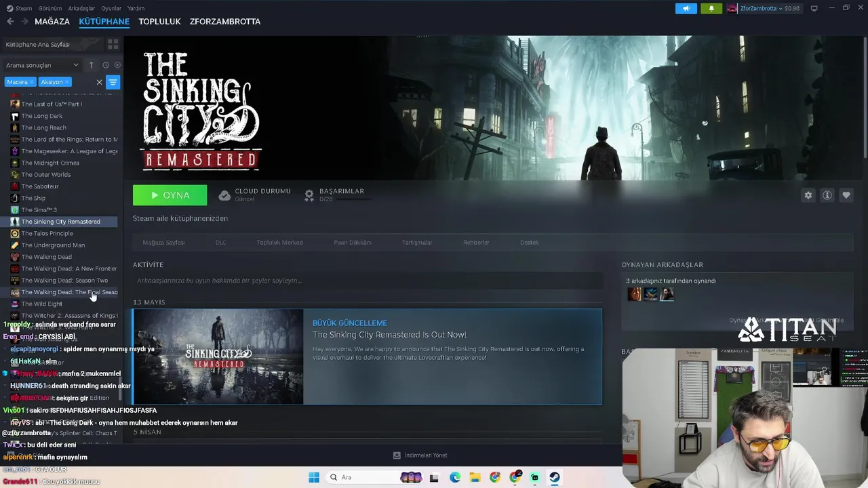Open Task View icon in taskbar
The height and width of the screenshot is (488, 868).
tap(435, 477)
